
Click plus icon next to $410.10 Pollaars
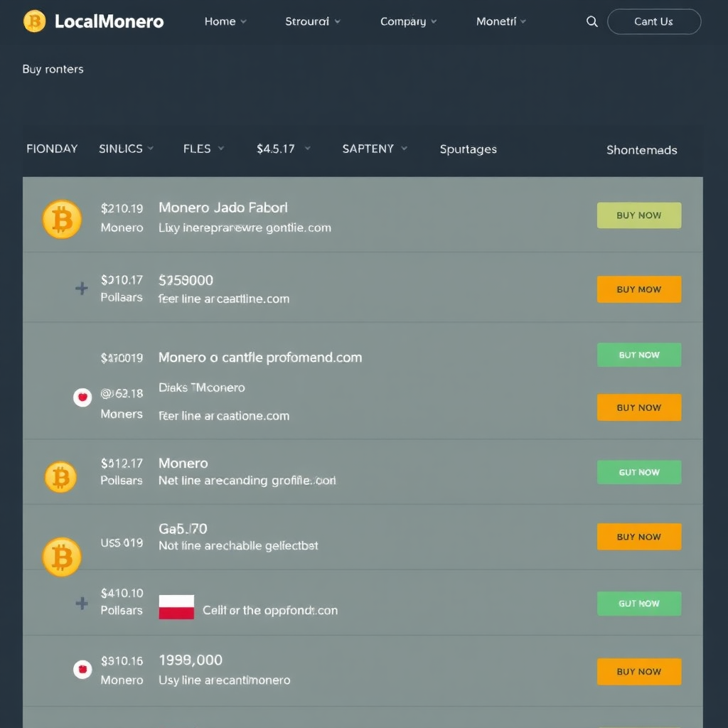[82, 603]
